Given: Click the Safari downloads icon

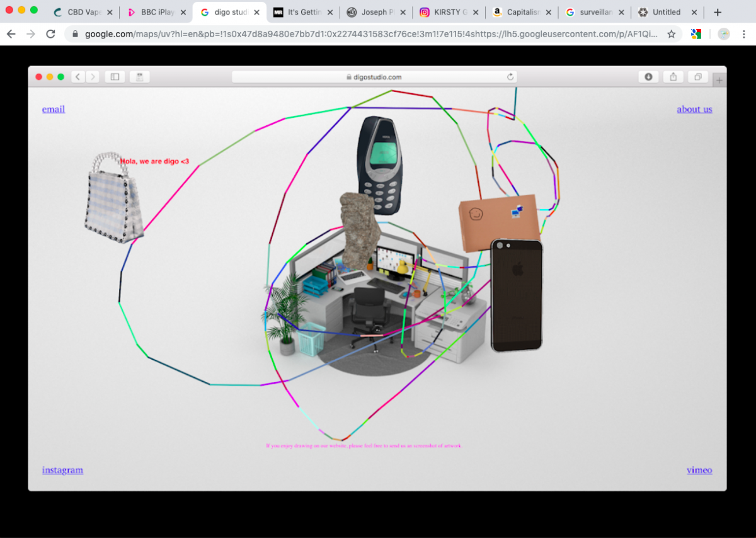Looking at the screenshot, I should tap(648, 76).
